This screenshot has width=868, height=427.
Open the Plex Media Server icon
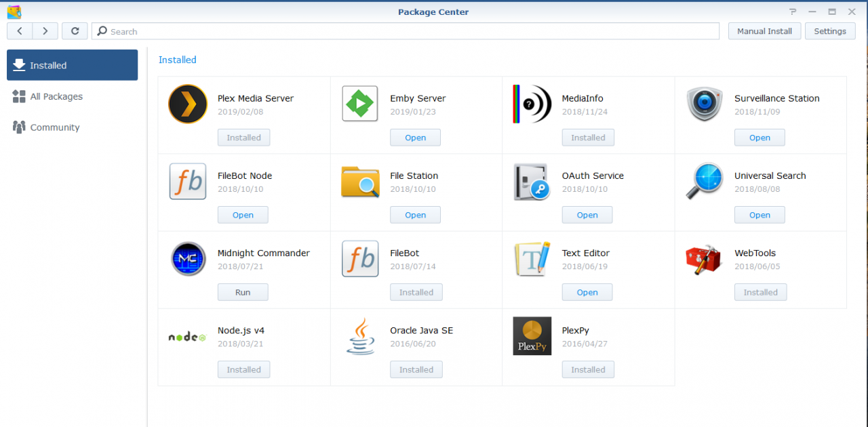[x=187, y=104]
